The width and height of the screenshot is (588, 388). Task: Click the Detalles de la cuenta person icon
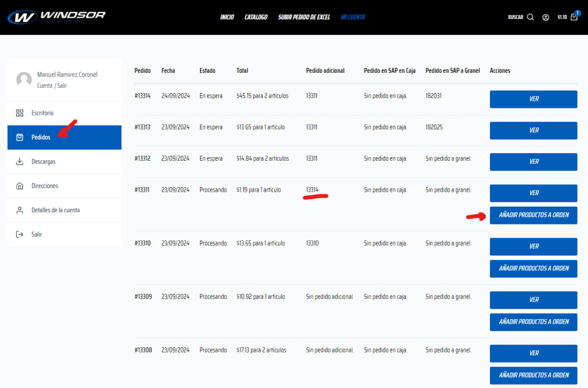point(20,210)
